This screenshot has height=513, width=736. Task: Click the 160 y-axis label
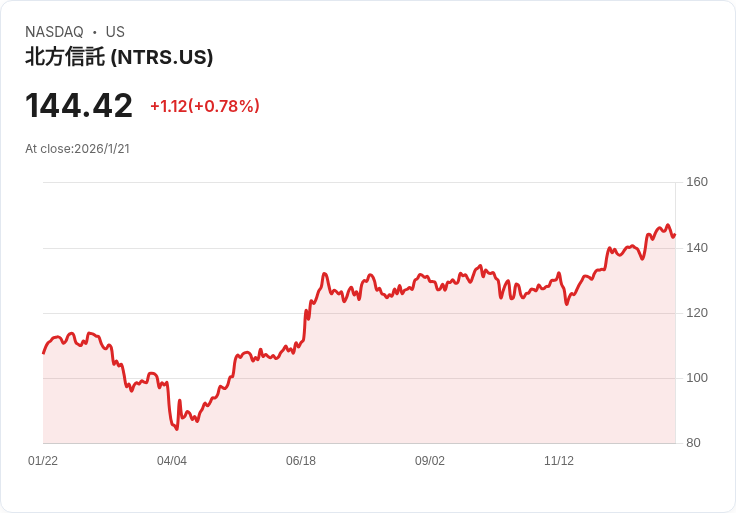tap(697, 182)
